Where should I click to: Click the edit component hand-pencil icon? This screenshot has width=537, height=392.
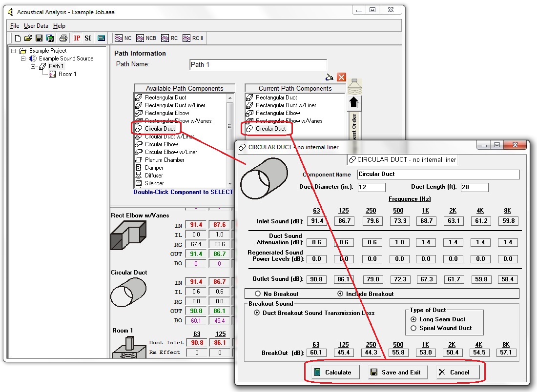[330, 77]
